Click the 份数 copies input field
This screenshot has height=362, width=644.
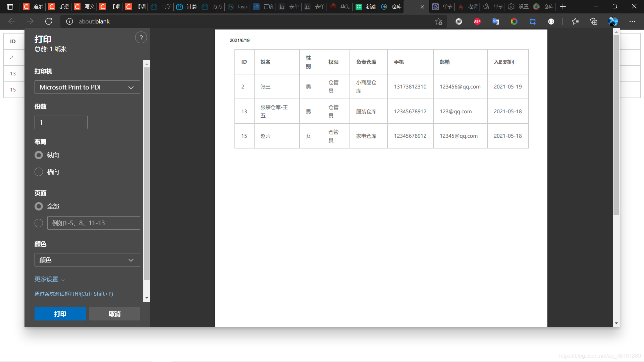(x=61, y=122)
